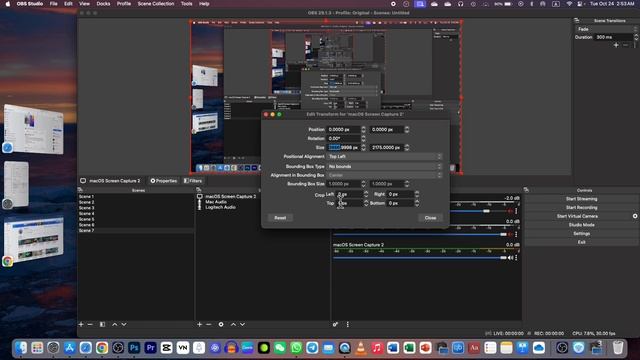Click Studio Mode button
Screen dimensions: 640x360
click(581, 224)
